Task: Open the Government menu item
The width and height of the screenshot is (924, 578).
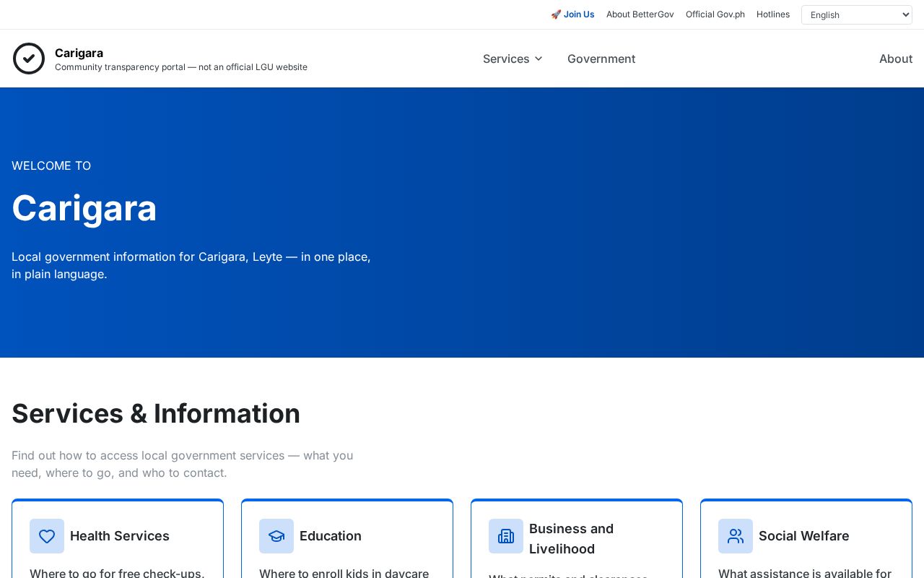Action: click(601, 59)
